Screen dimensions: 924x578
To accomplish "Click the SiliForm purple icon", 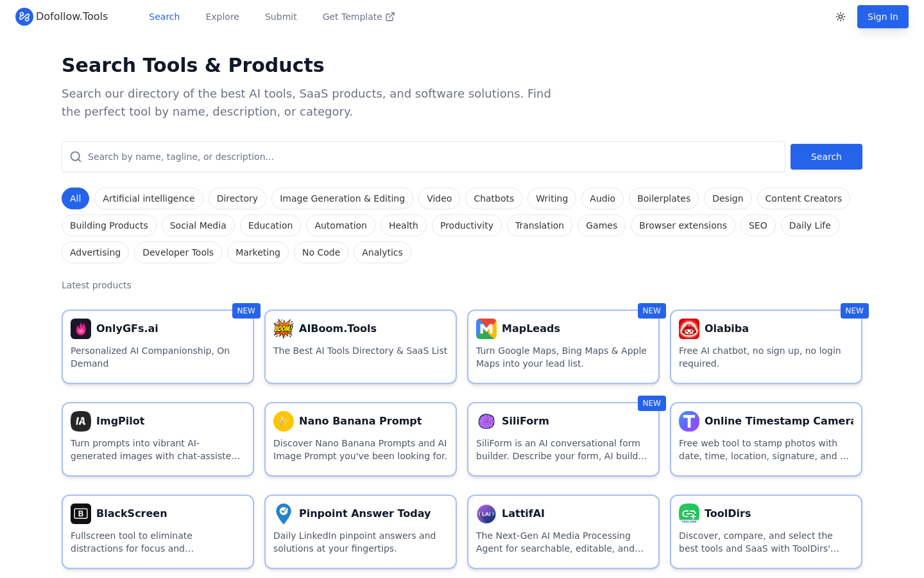I will pos(486,421).
